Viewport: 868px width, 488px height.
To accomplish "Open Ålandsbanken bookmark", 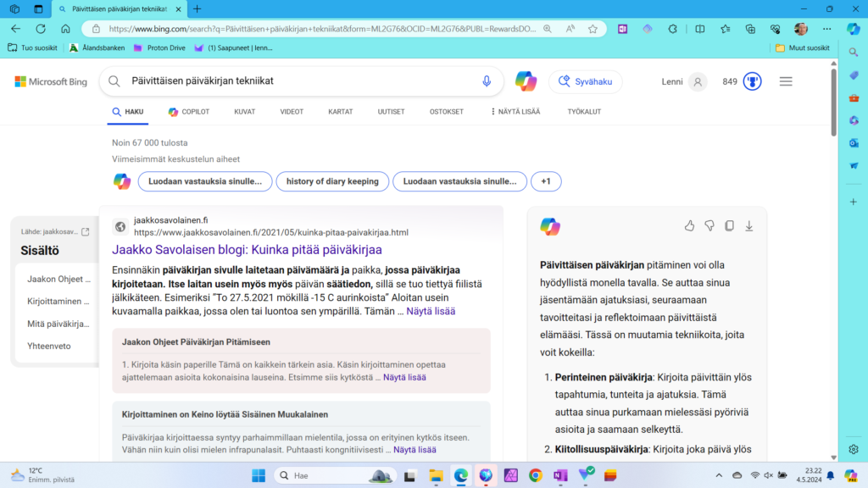I will point(97,48).
